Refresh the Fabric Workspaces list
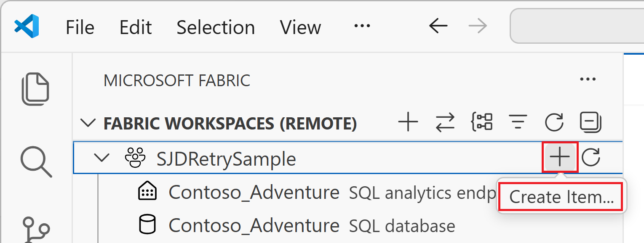The image size is (644, 243). (554, 123)
